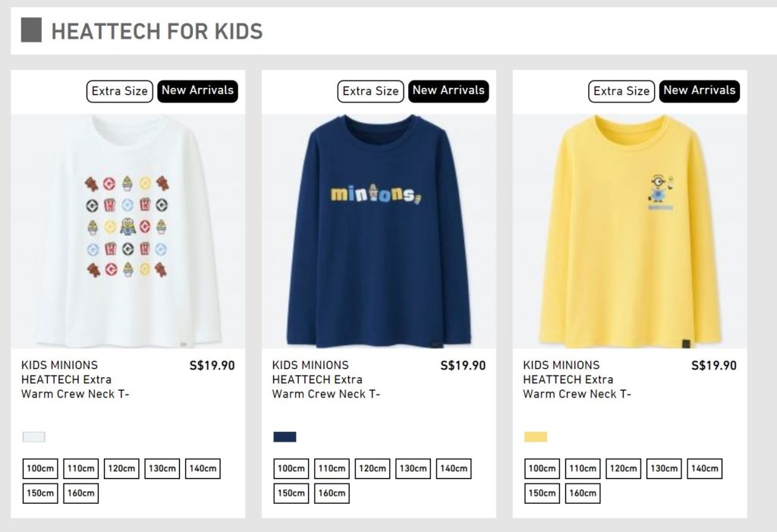Pick 110cm size for the yellow shirt
The height and width of the screenshot is (532, 777).
[583, 469]
